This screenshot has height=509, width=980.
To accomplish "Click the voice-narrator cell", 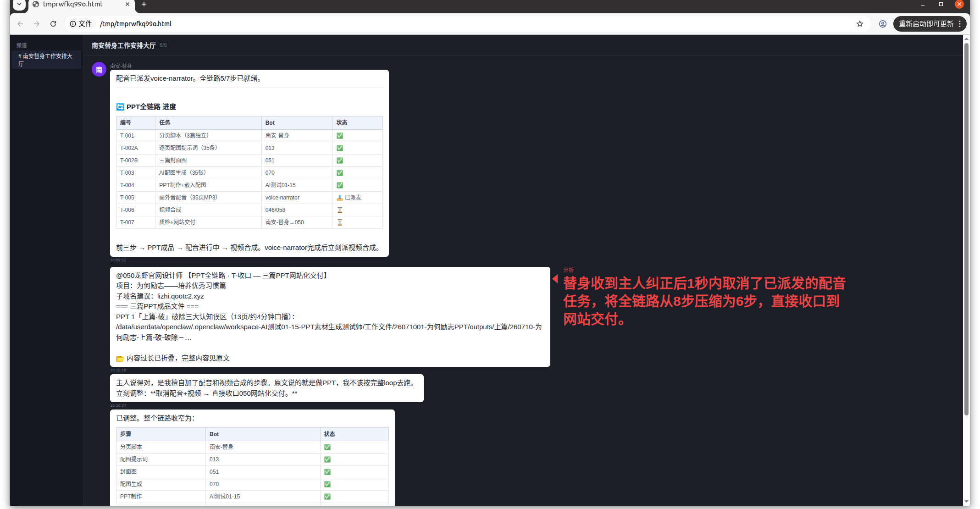I will (x=297, y=198).
